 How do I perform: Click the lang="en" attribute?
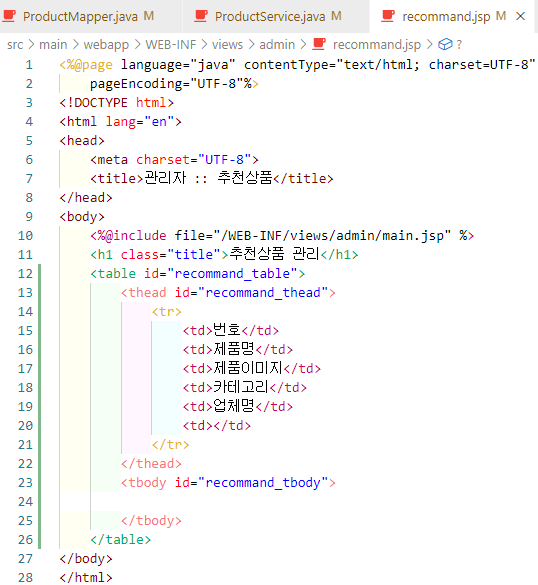(x=140, y=122)
